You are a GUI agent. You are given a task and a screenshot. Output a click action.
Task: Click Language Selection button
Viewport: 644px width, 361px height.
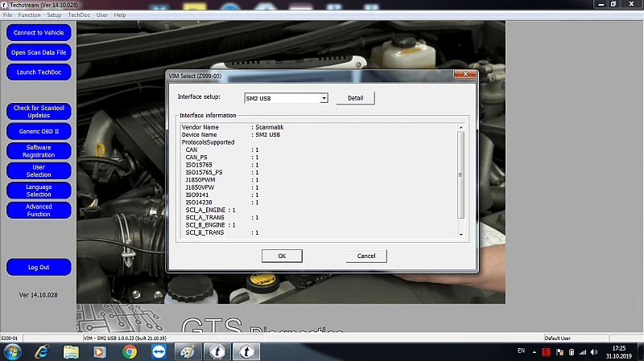[39, 191]
